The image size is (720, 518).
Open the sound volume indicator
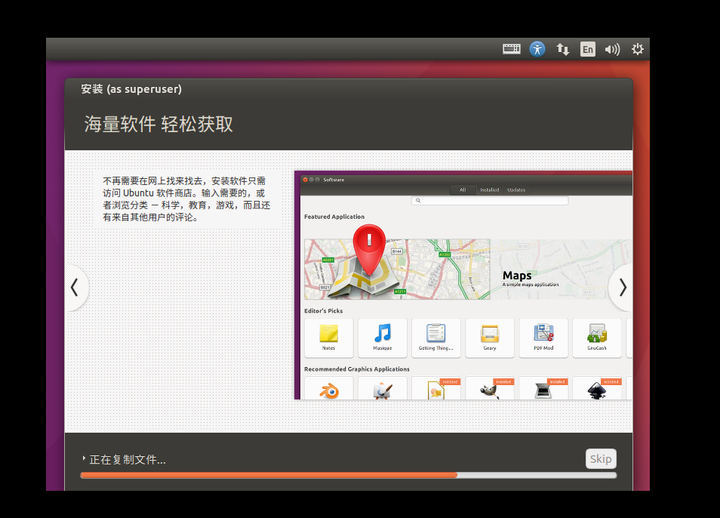[x=612, y=49]
